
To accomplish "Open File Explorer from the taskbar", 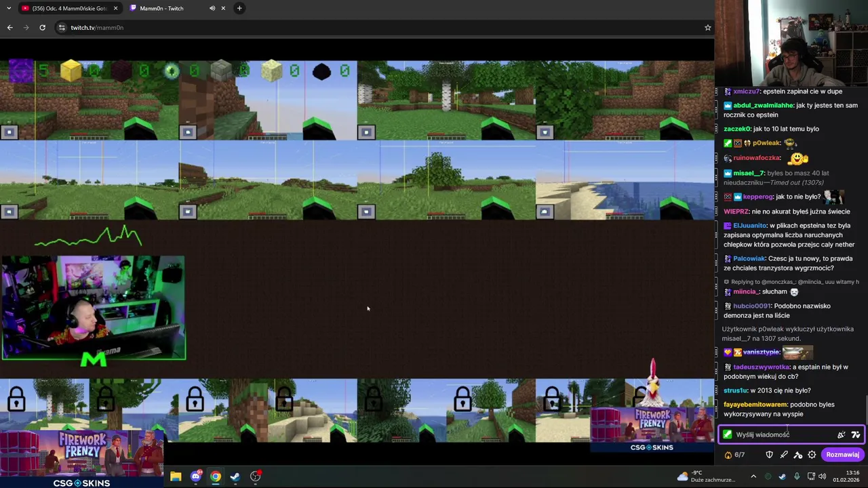I will pyautogui.click(x=176, y=476).
